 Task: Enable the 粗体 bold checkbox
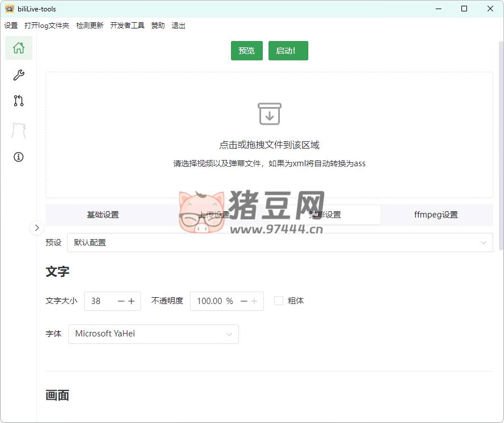click(279, 301)
